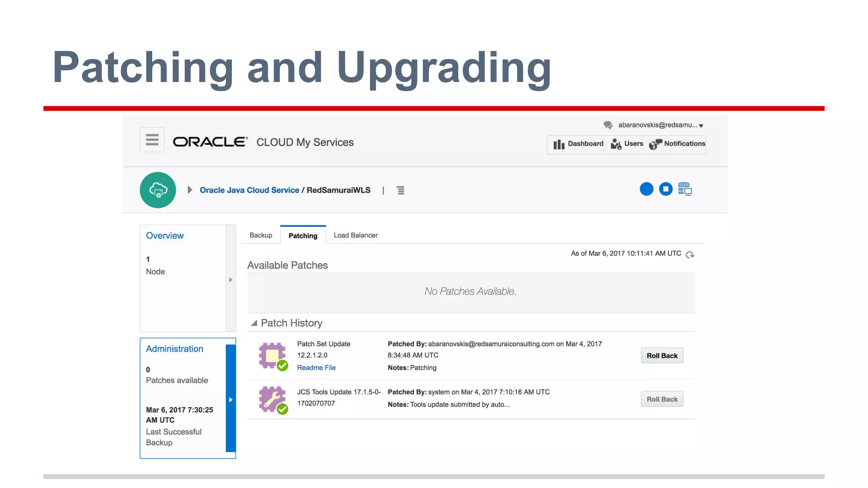Collapse the Patch History section
868x488 pixels.
pos(254,323)
